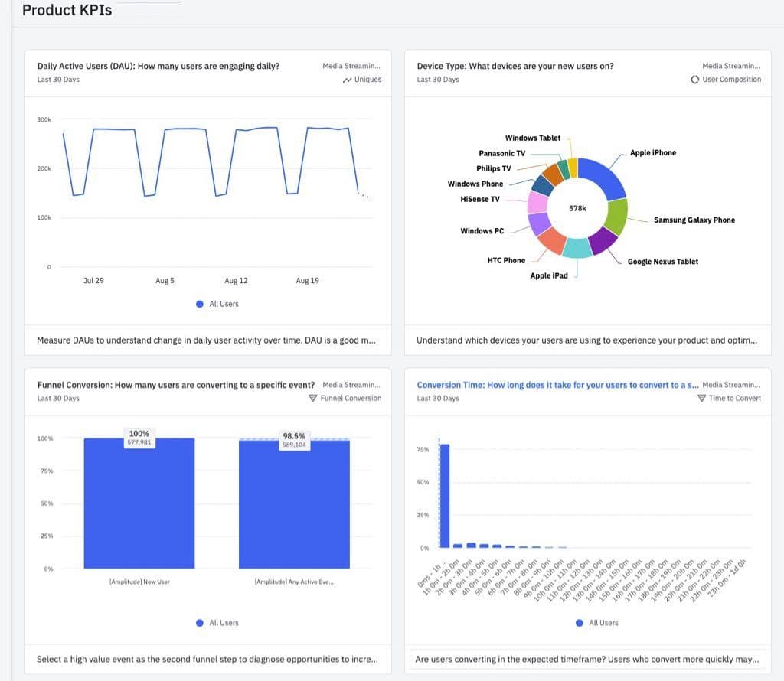
Task: Click the 578k total in donut center
Action: coord(578,208)
